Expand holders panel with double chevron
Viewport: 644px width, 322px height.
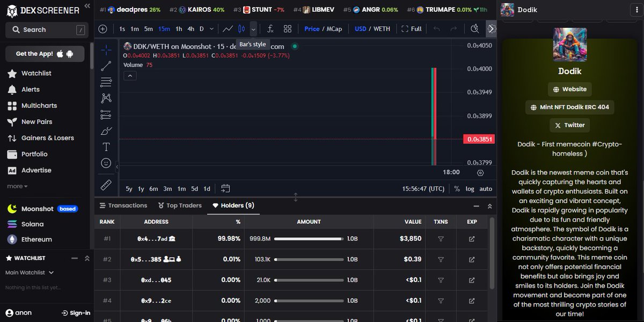click(x=489, y=206)
